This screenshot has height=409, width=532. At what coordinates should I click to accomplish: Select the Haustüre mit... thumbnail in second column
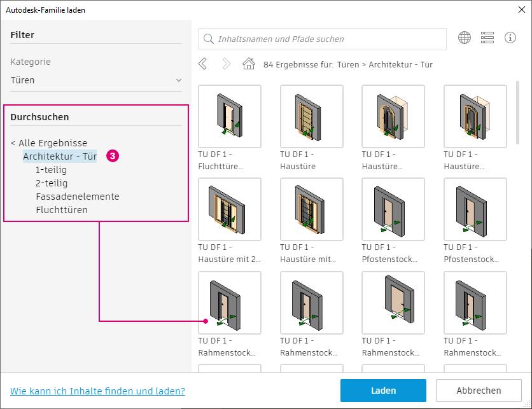pos(311,209)
